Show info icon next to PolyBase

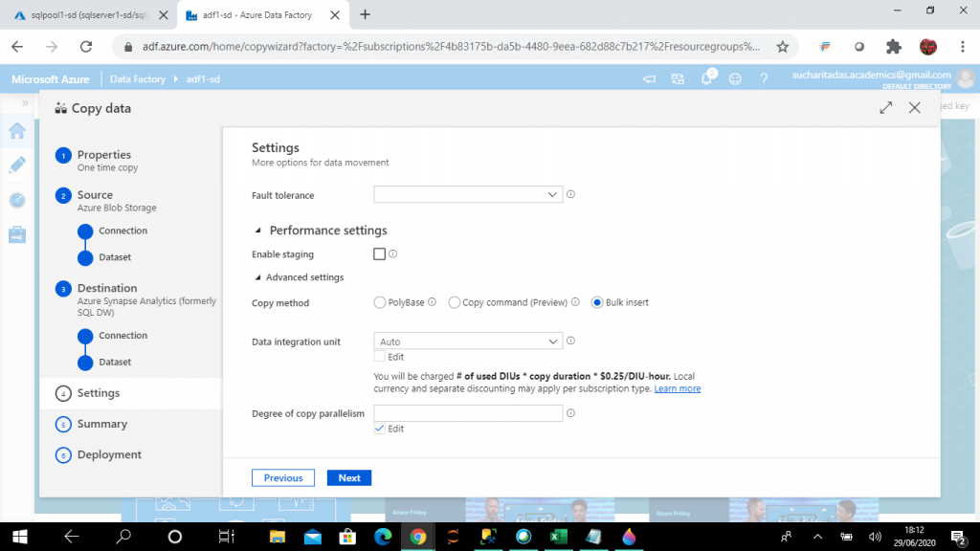432,301
